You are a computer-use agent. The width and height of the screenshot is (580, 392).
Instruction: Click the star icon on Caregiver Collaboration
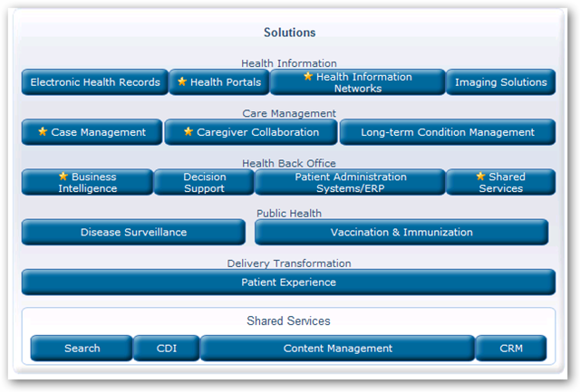pos(188,131)
